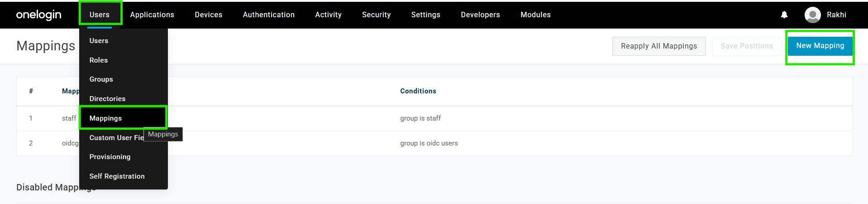This screenshot has height=204, width=868.
Task: Open the Users menu in the top navigation
Action: tap(100, 15)
